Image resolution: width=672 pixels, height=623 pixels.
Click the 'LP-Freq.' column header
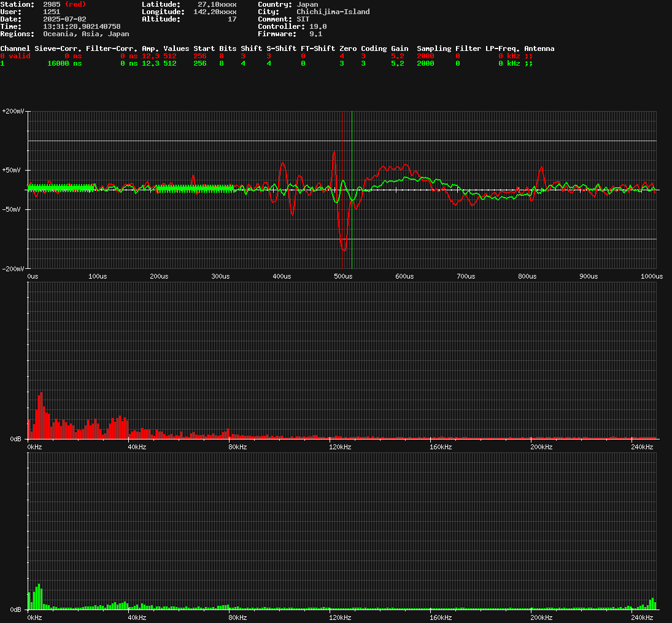pos(503,48)
